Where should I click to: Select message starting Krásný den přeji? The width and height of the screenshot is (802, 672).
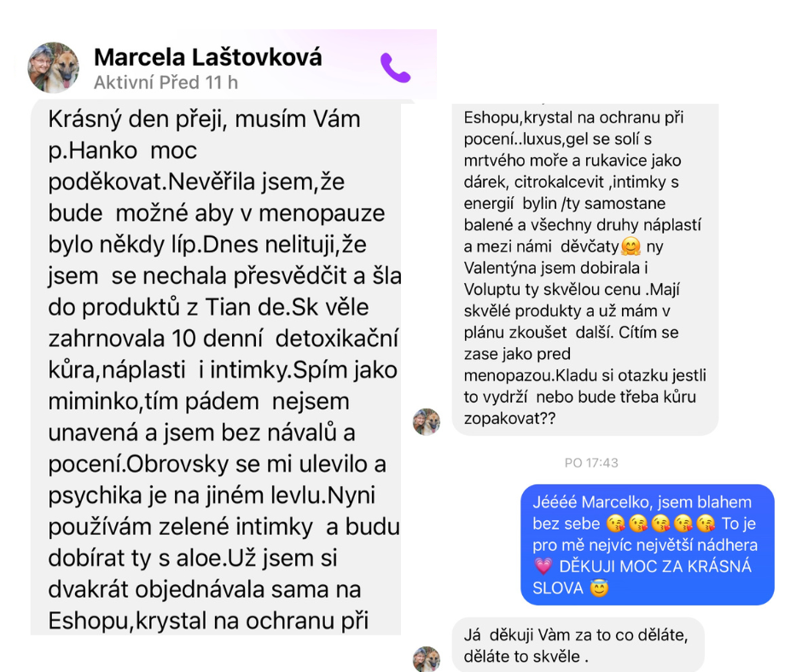pyautogui.click(x=216, y=368)
